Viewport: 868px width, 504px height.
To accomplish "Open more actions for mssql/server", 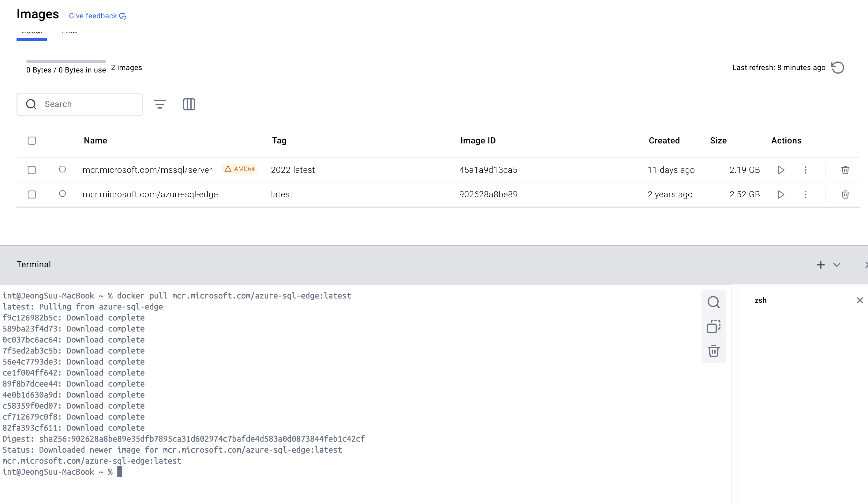I will [805, 170].
